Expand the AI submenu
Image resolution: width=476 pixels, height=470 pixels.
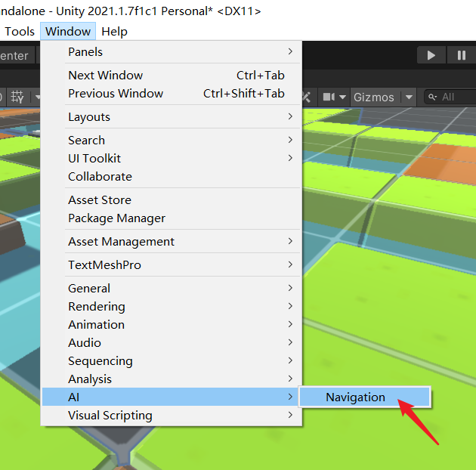[172, 397]
